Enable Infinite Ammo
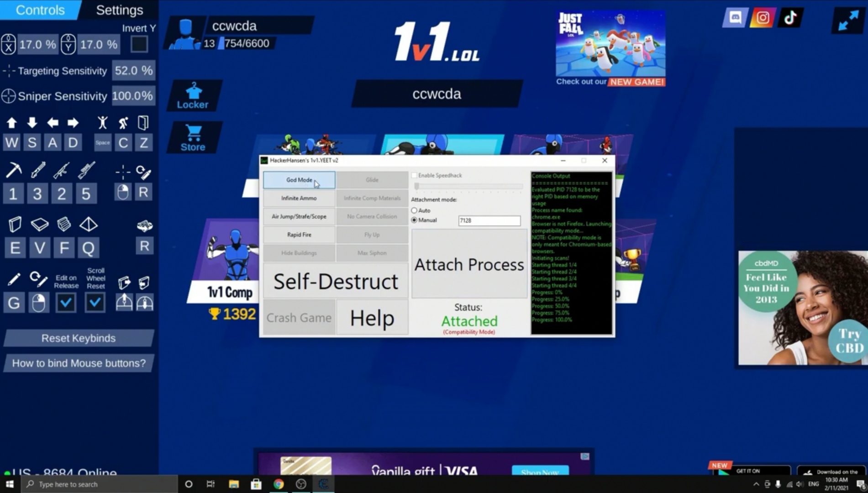 pos(299,198)
